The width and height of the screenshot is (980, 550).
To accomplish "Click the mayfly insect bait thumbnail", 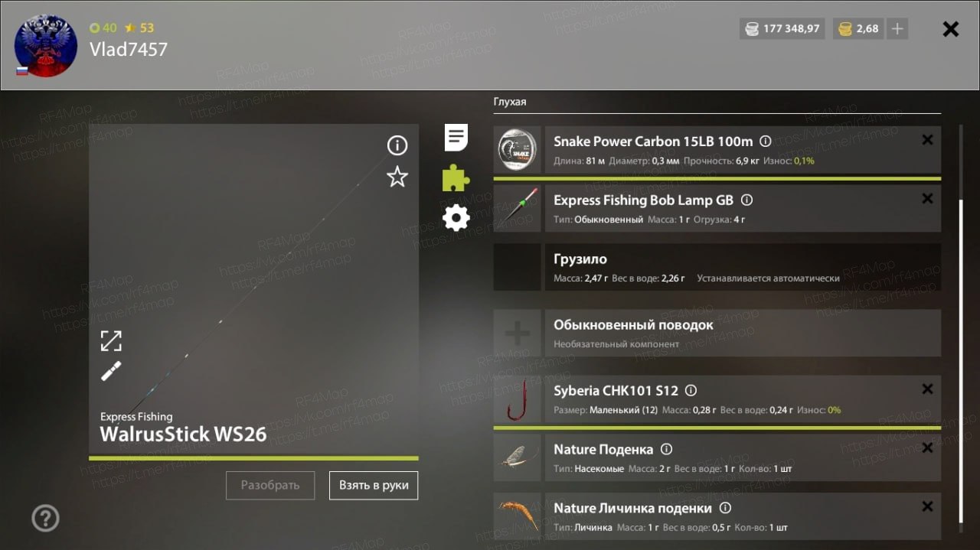I will [518, 457].
